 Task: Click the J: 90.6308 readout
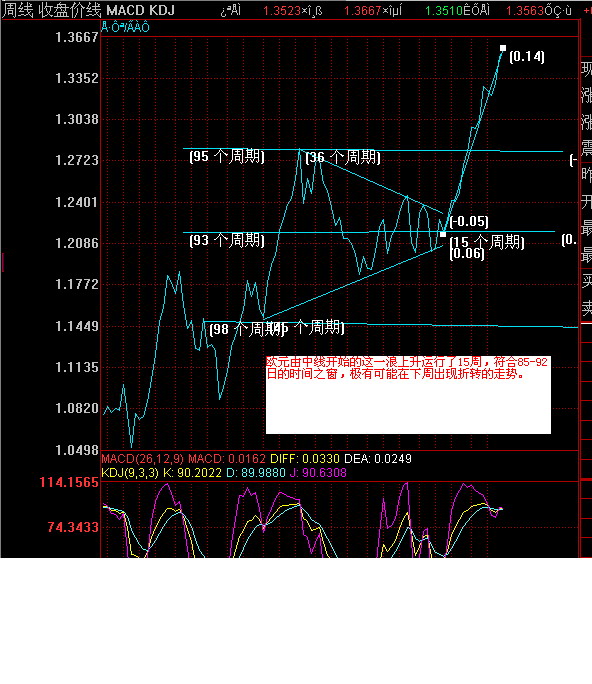[x=318, y=473]
